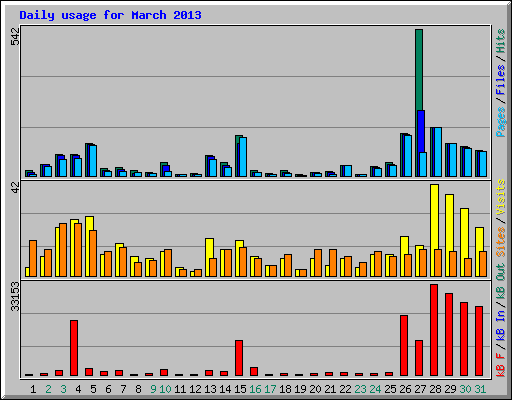Click day label 24 on the x-axis
The width and height of the screenshot is (512, 400).
375,389
